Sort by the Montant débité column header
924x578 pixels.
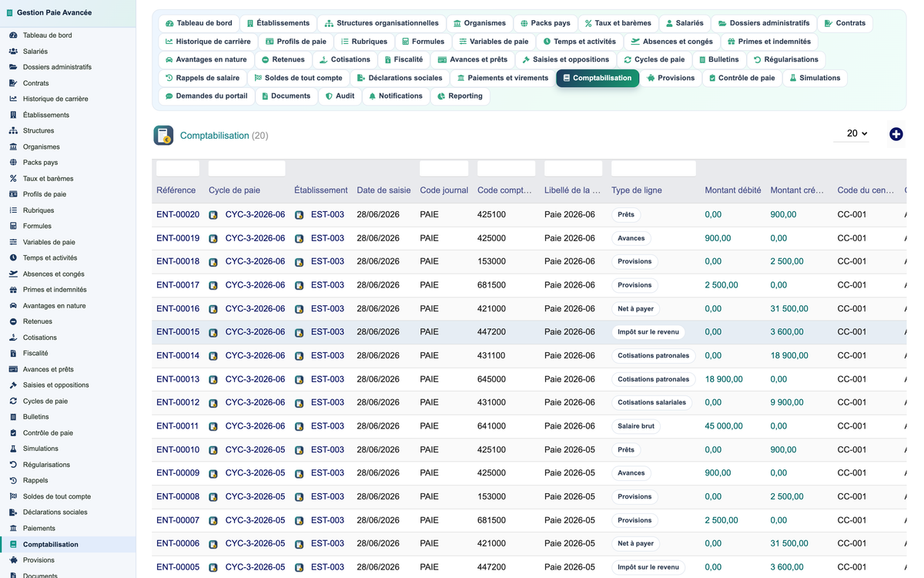tap(733, 190)
